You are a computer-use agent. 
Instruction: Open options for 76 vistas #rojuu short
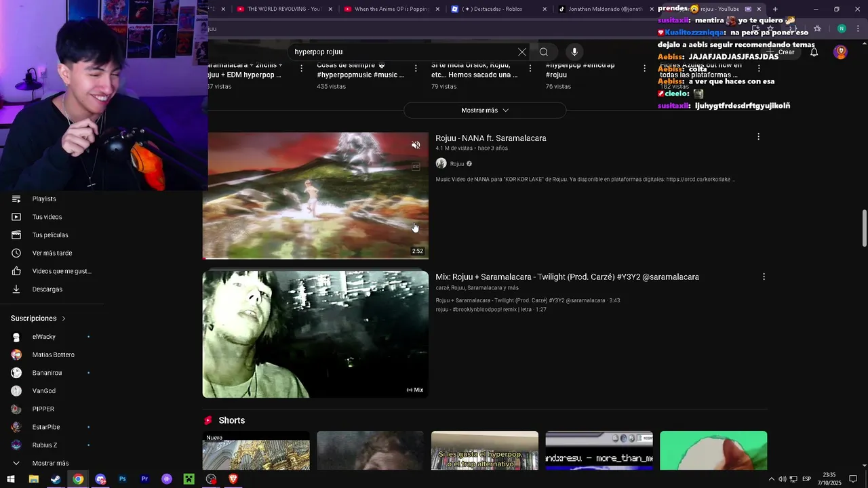[x=644, y=68]
